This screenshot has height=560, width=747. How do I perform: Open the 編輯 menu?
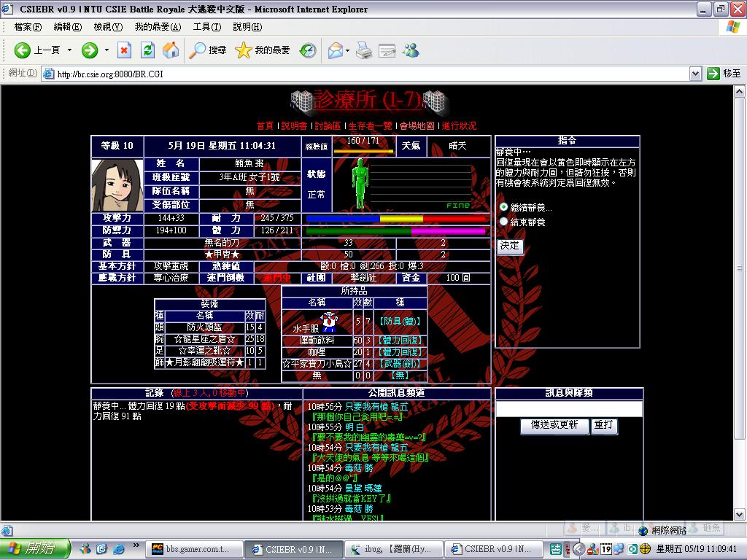coord(68,27)
